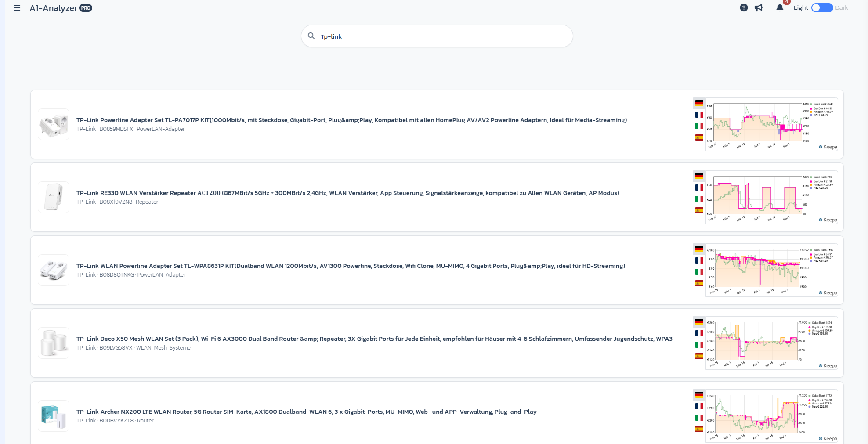
Task: Select German flag for Deco X50 chart
Action: (x=699, y=322)
